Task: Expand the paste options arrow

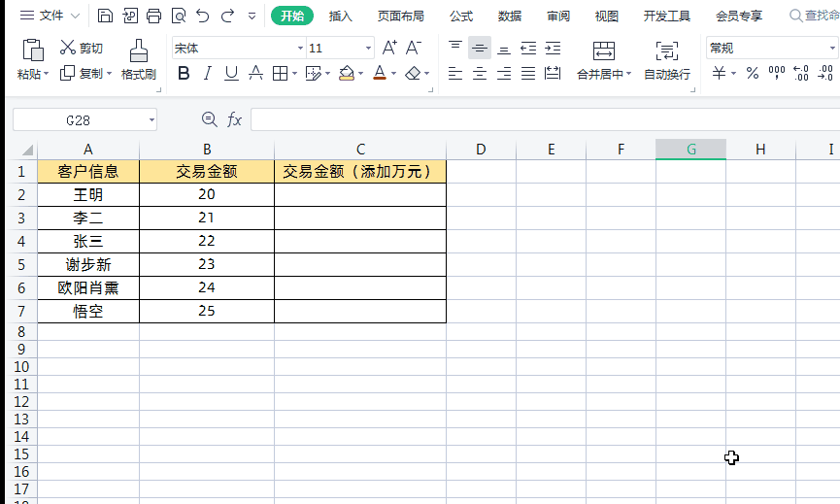Action: point(46,74)
